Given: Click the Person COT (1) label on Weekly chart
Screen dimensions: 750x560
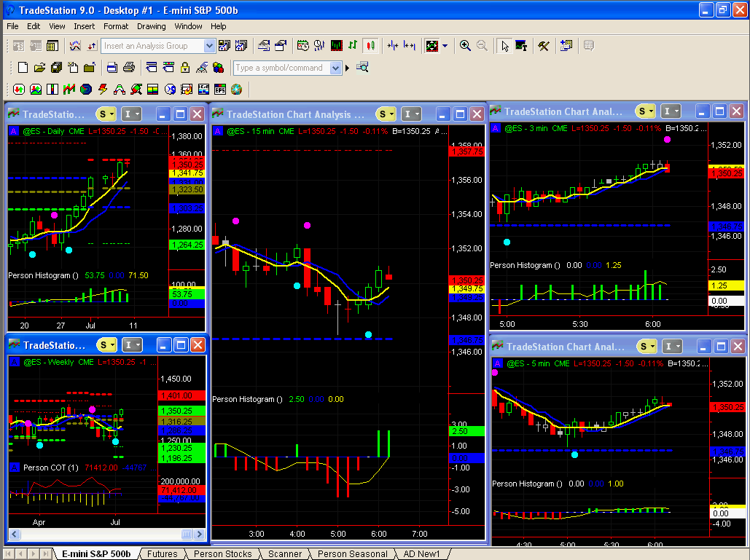Looking at the screenshot, I should point(51,468).
